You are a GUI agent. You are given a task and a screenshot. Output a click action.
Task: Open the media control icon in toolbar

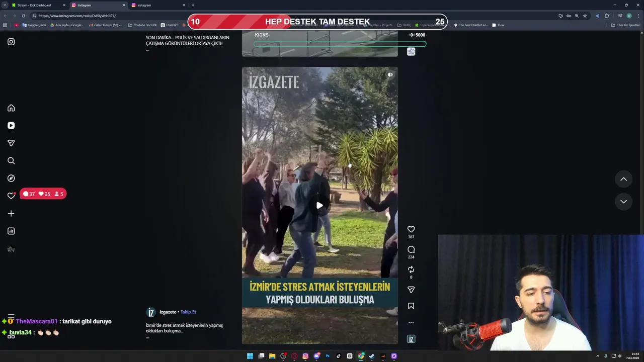[x=620, y=16]
